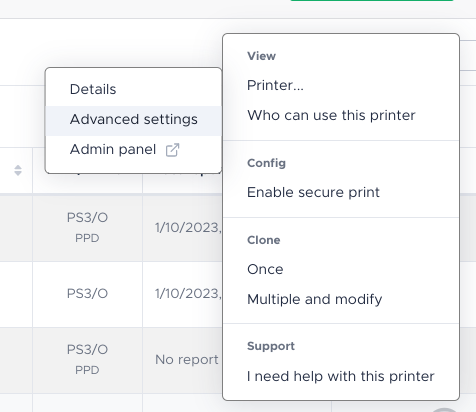Select Advanced settings from the menu

click(x=133, y=120)
